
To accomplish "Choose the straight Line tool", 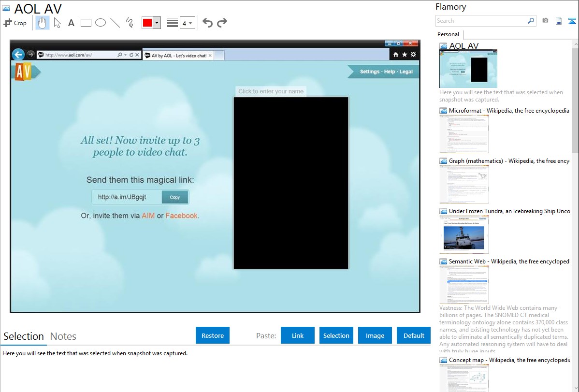I will pyautogui.click(x=115, y=23).
